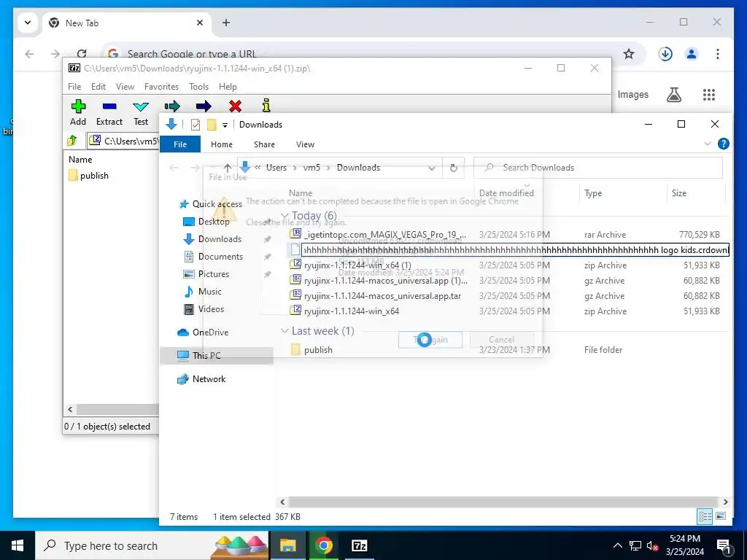Screen dimensions: 747x560
Task: Select Desktop in navigation pane
Action: 206,222
